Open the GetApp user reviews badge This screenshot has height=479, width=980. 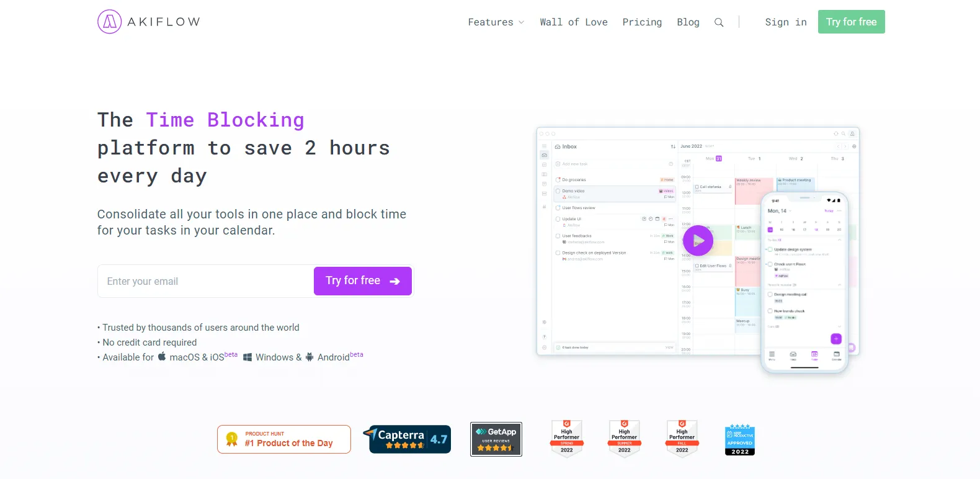click(496, 439)
